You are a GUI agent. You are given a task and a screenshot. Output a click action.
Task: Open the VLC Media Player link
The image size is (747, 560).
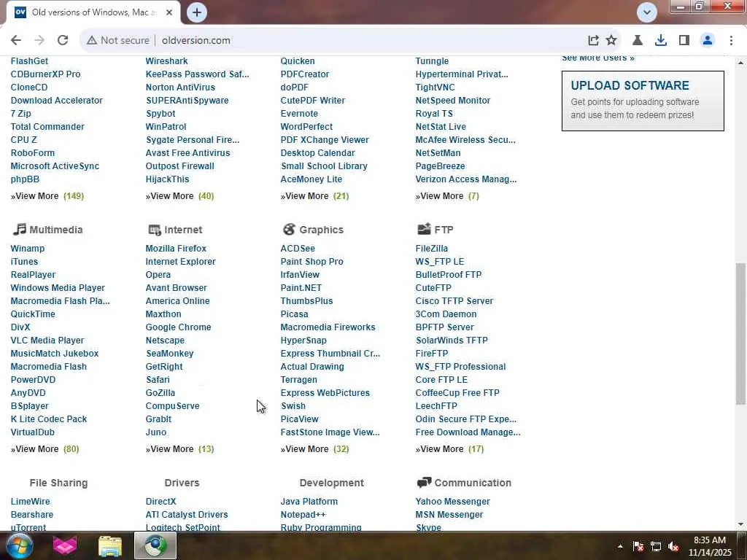[47, 341]
